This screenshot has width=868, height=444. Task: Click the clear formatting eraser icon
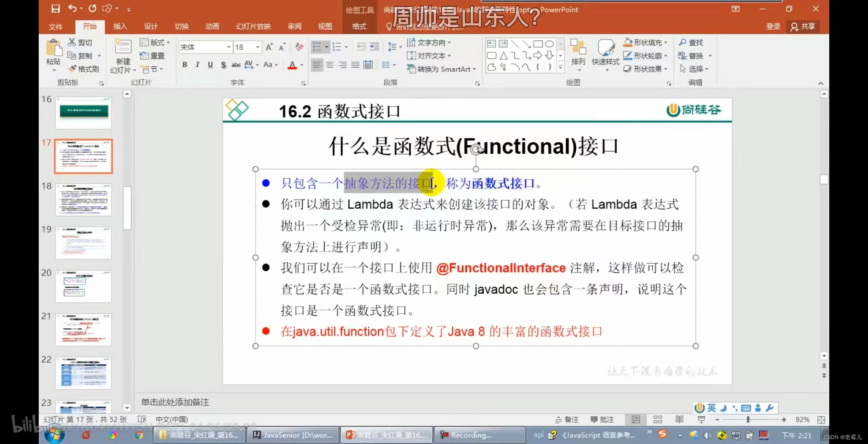[x=299, y=47]
